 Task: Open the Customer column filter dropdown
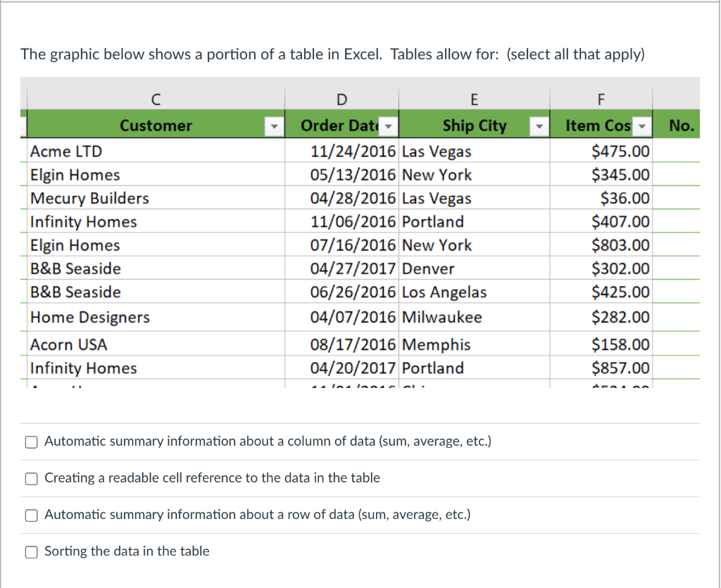click(x=274, y=126)
